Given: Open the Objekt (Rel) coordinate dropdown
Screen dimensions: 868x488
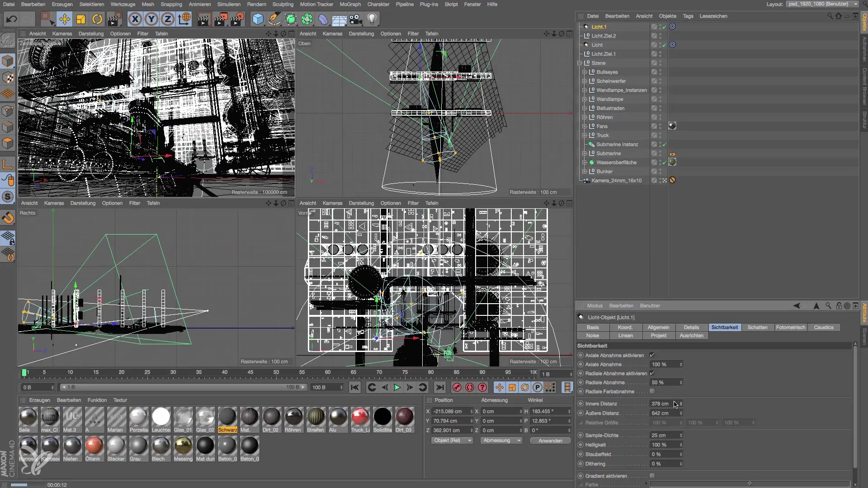Looking at the screenshot, I should coord(452,441).
